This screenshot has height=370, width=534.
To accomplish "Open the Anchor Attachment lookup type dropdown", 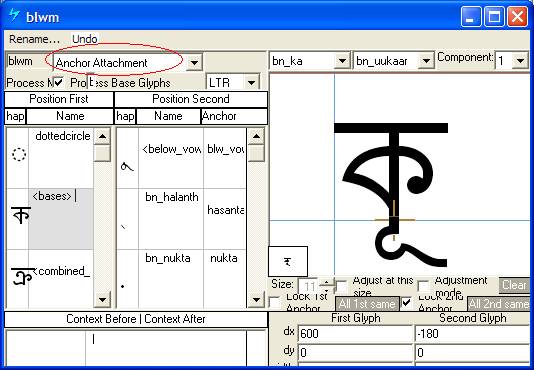I will coord(194,62).
